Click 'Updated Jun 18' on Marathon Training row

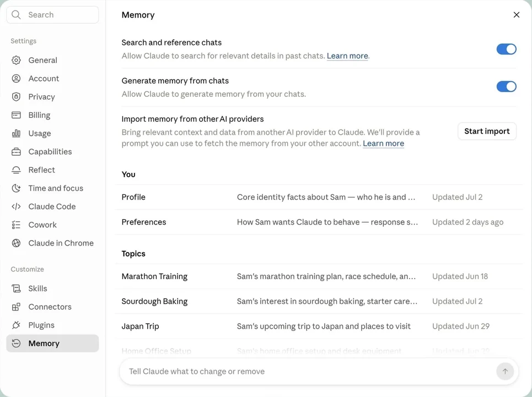tap(460, 276)
